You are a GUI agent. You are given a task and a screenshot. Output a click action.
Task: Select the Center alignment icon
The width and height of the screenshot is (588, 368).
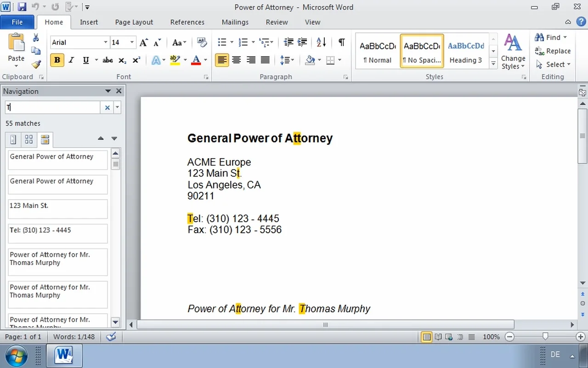tap(236, 60)
